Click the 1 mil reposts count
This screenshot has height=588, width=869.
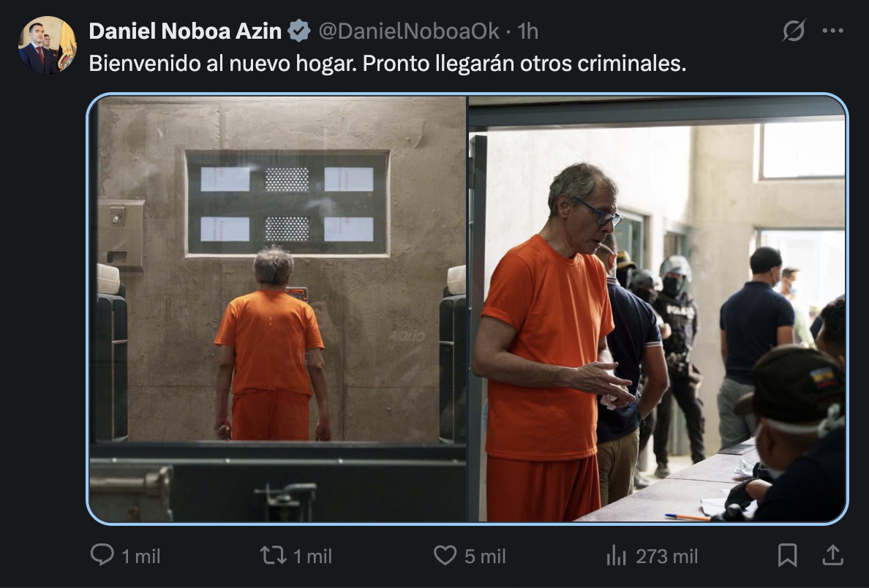[312, 557]
